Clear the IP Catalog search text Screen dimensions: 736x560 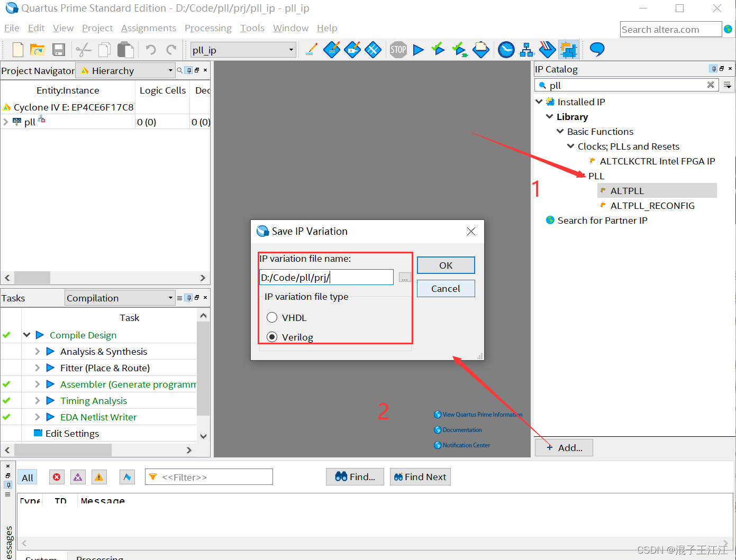coord(711,85)
